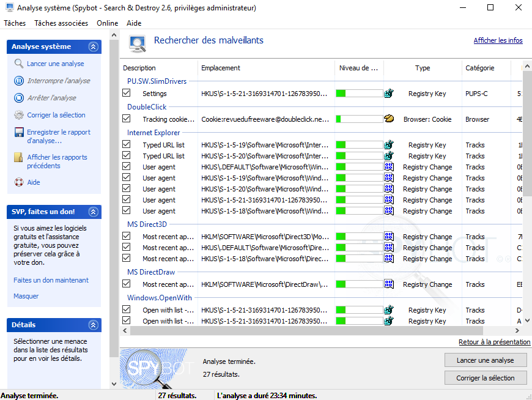The height and width of the screenshot is (400, 532).
Task: Click the pause icon beside Interrompre l'analyse
Action: [x=19, y=81]
